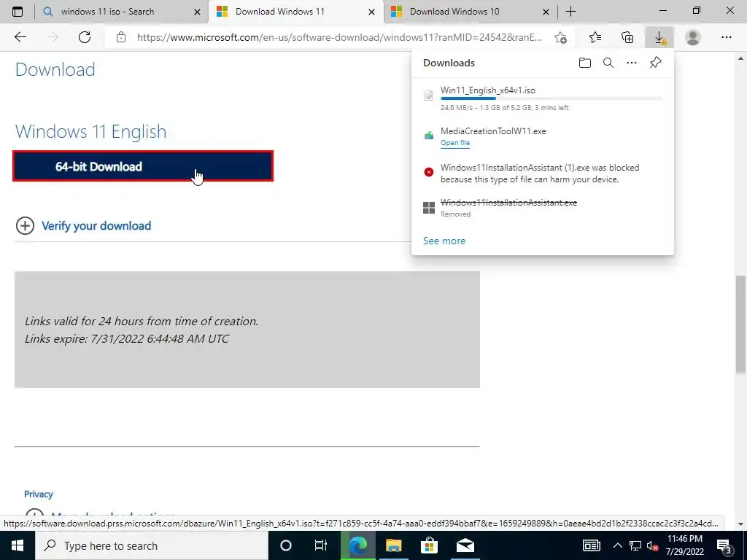This screenshot has width=747, height=560.
Task: Show hidden system tray icons
Action: click(x=617, y=545)
